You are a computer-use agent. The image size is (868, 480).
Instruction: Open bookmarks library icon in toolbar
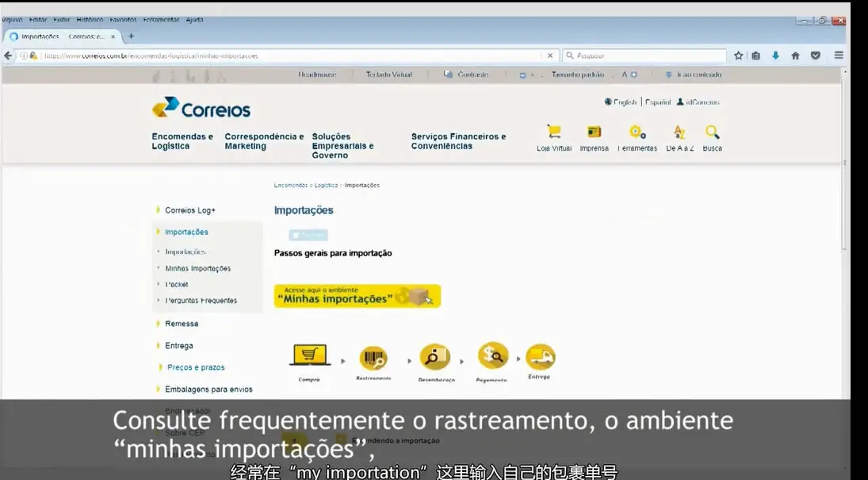[755, 56]
